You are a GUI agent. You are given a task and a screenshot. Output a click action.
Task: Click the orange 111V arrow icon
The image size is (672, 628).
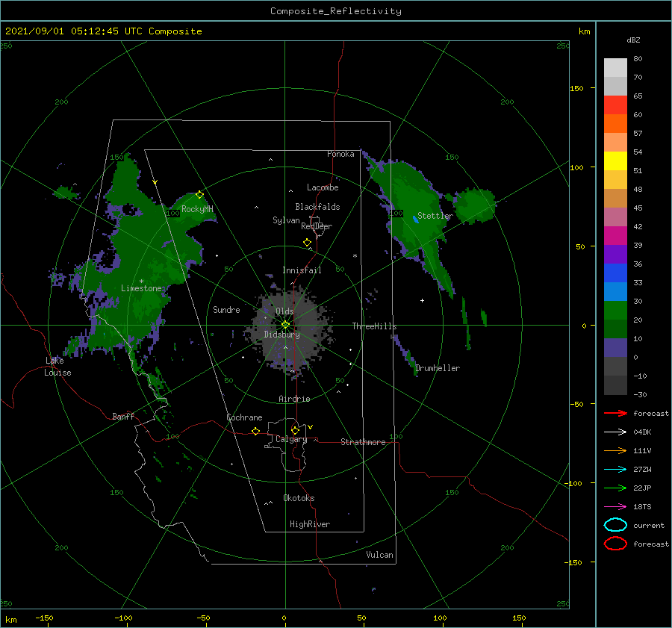615,450
